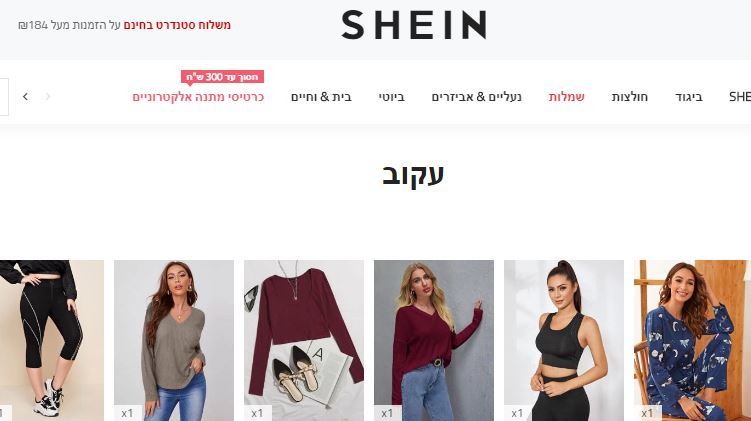Open the grey V-neck sweater product
Image resolution: width=751 pixels, height=421 pixels.
174,341
